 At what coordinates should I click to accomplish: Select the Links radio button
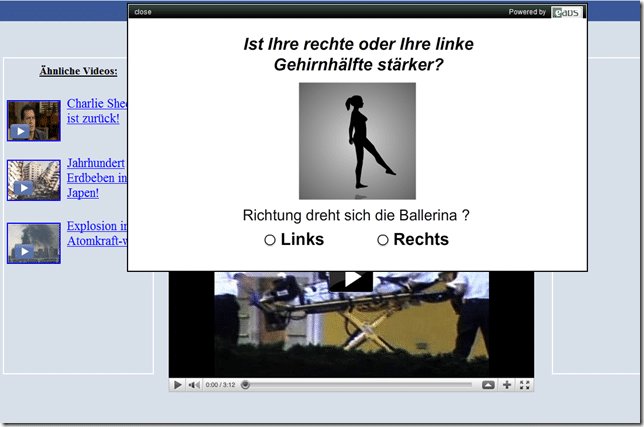click(269, 240)
